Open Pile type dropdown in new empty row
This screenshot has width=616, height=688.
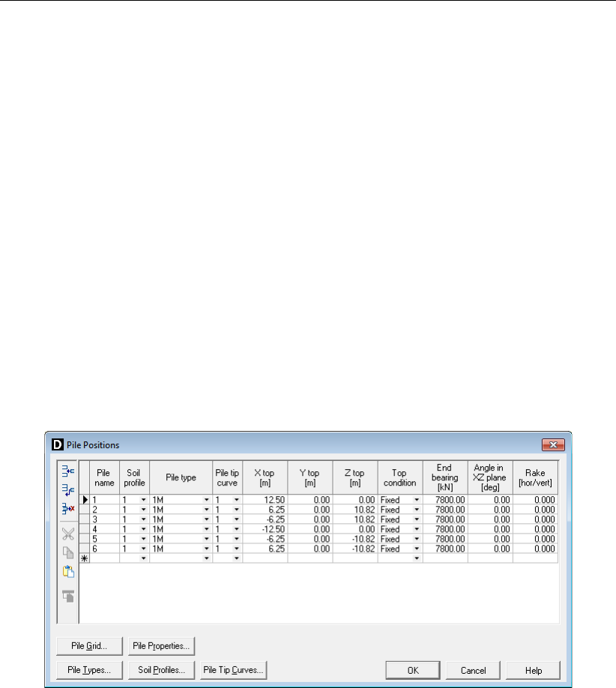click(x=207, y=558)
